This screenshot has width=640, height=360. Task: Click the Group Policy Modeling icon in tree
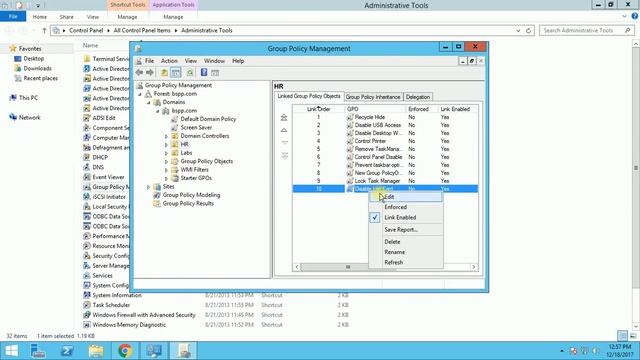(x=157, y=195)
